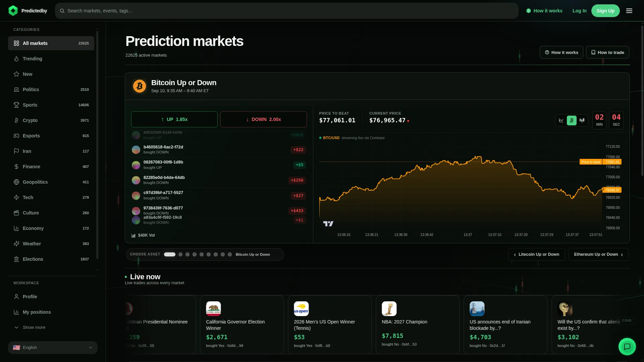Click trader row 08267083-00f8-1d8b
The width and height of the screenshot is (644, 362).
coord(219,165)
